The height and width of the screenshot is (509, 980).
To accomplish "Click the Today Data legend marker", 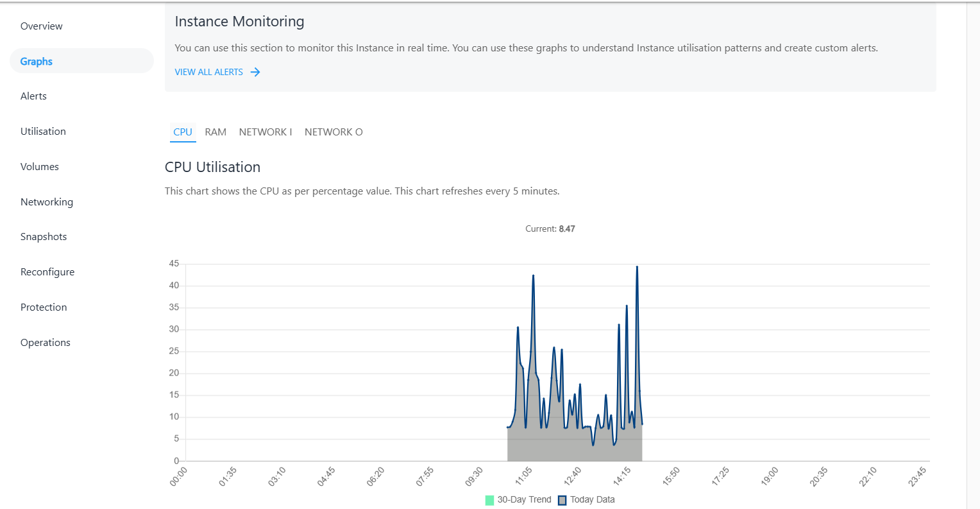I will point(563,499).
